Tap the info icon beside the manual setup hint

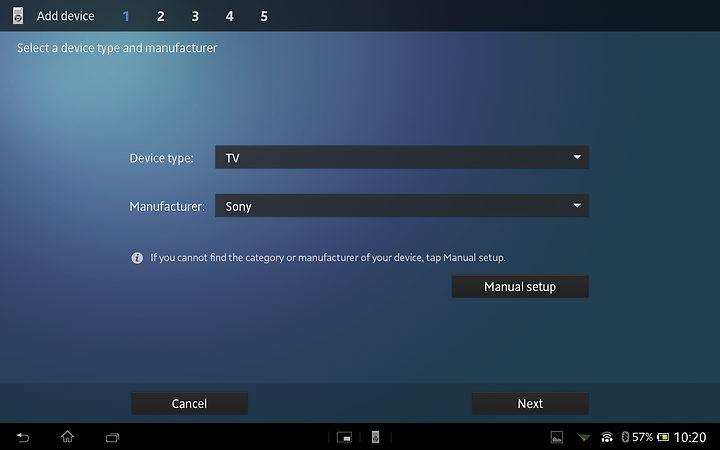point(137,258)
